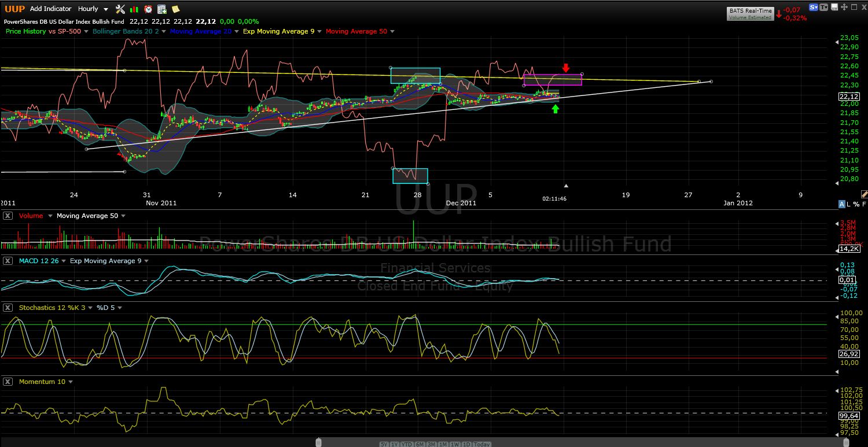The height and width of the screenshot is (447, 868).
Task: Expand Moving Average 20 options
Action: click(x=237, y=31)
